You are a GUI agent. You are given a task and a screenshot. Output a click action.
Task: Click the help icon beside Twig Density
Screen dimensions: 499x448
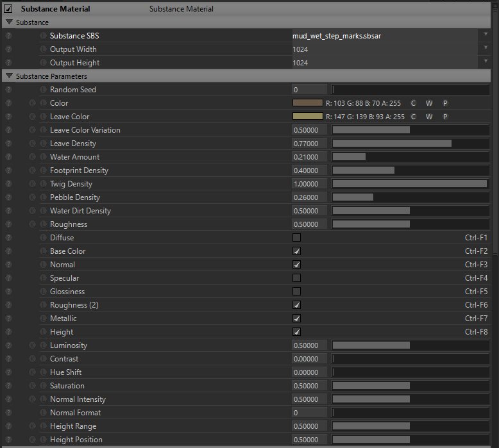(8, 184)
